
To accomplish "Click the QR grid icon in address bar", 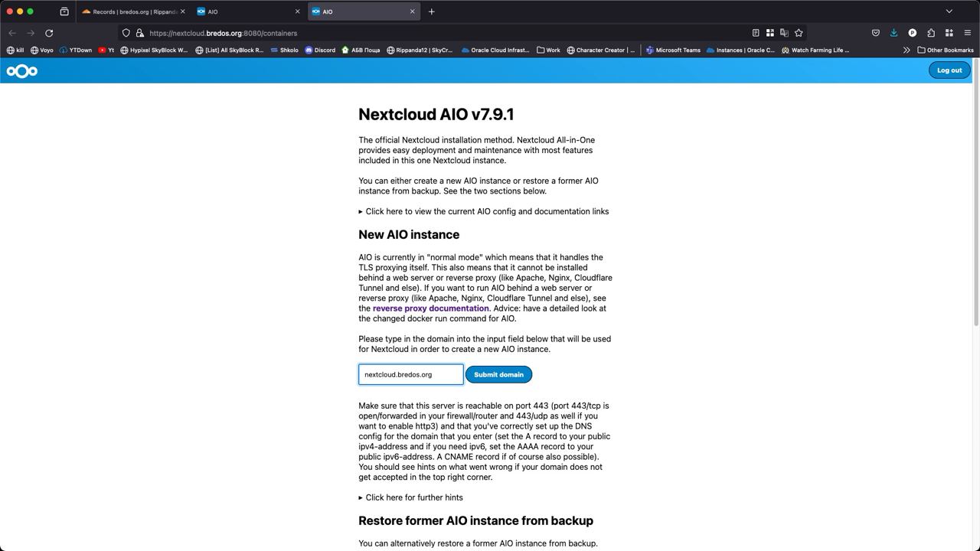I will [x=769, y=33].
